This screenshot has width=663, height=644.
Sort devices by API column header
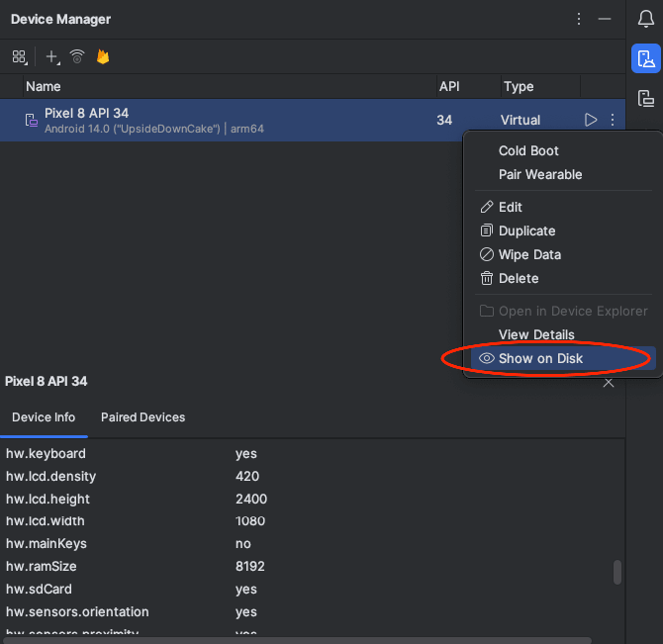(468, 87)
